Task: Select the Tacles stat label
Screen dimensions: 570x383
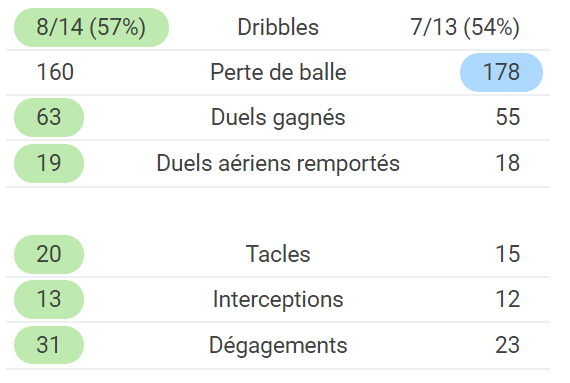Action: click(278, 254)
